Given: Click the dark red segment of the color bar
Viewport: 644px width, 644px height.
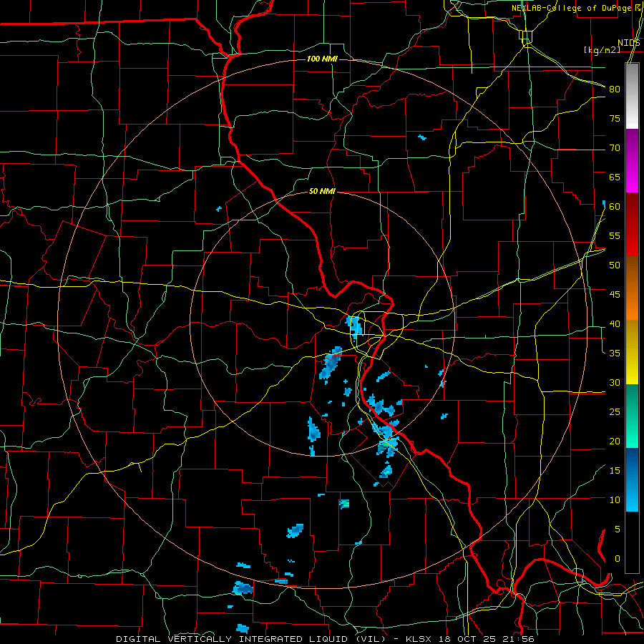Looking at the screenshot, I should [632, 225].
